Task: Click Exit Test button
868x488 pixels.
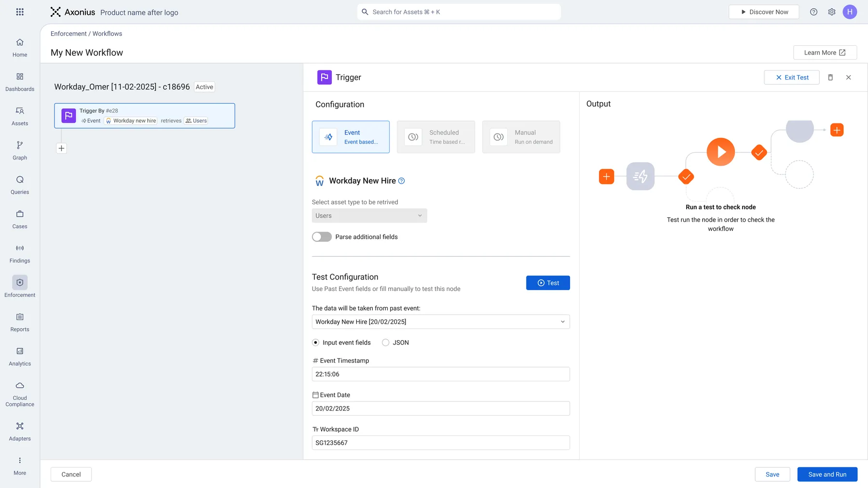Action: pos(792,78)
